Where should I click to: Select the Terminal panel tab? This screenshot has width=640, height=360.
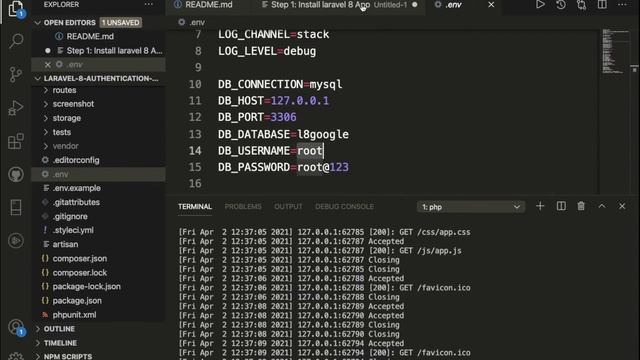195,207
